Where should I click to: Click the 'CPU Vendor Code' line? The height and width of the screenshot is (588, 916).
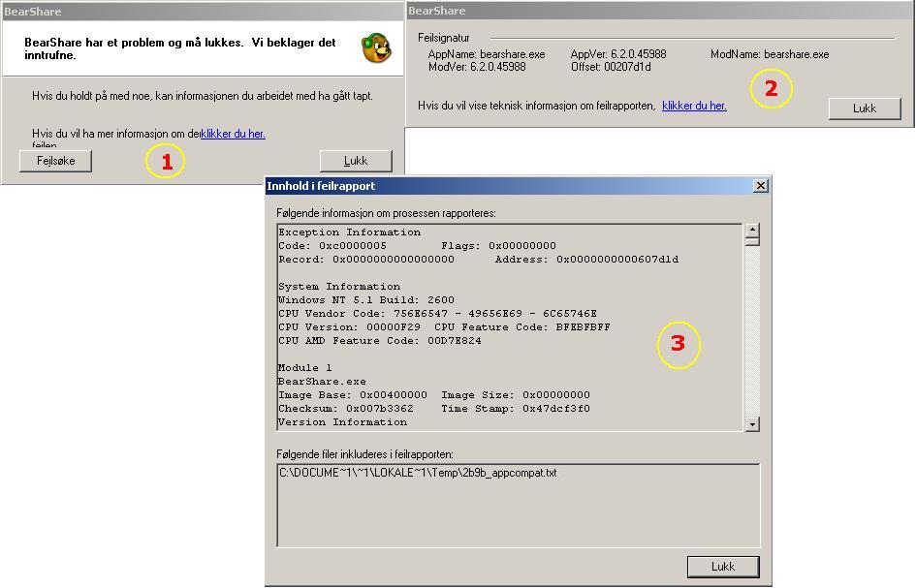point(437,314)
